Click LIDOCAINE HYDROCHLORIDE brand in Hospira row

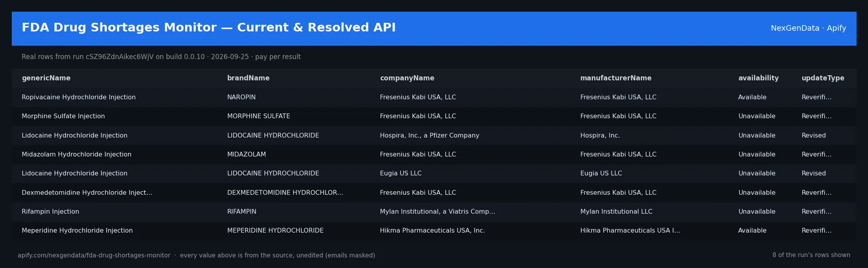pos(273,135)
